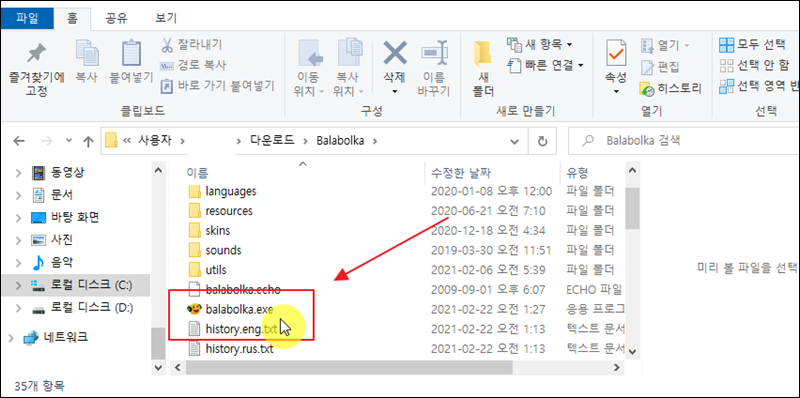Switch to the 홈 (Home) ribbon tab
This screenshot has height=398, width=800.
click(71, 19)
